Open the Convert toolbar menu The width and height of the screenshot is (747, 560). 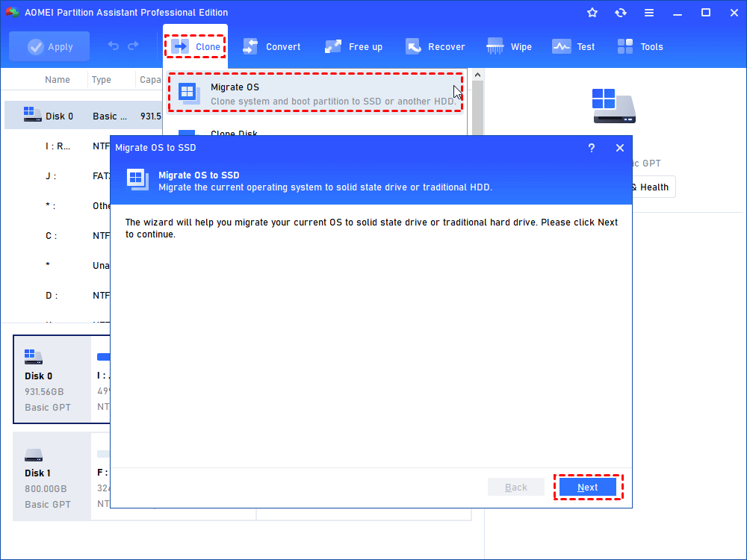tap(272, 46)
